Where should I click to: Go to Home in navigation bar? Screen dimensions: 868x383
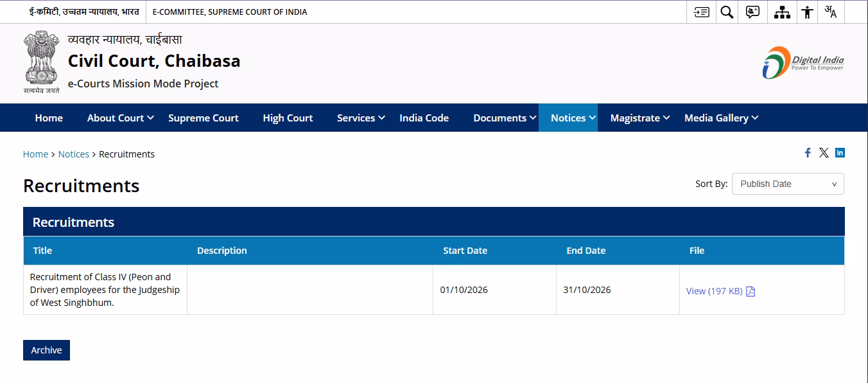click(49, 118)
